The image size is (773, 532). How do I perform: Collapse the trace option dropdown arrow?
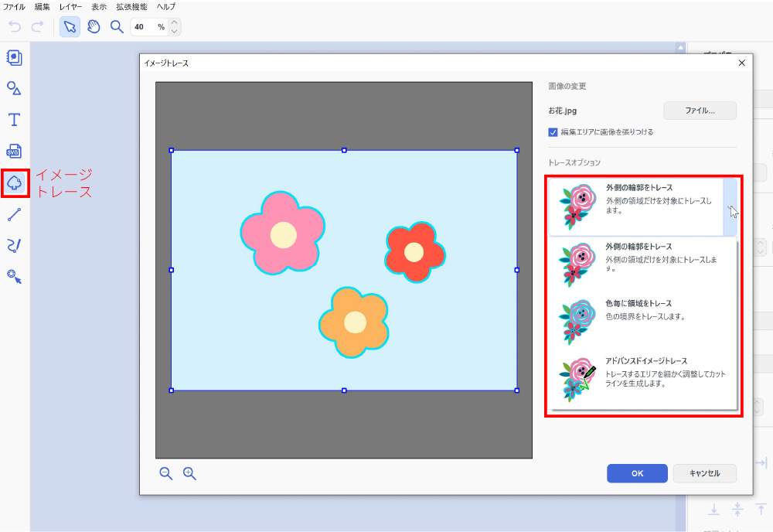[730, 207]
